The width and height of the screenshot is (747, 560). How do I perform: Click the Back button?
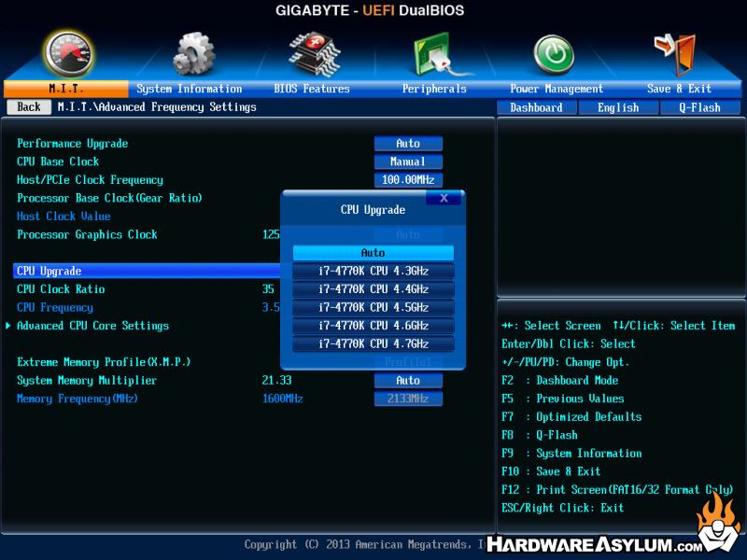(x=29, y=106)
